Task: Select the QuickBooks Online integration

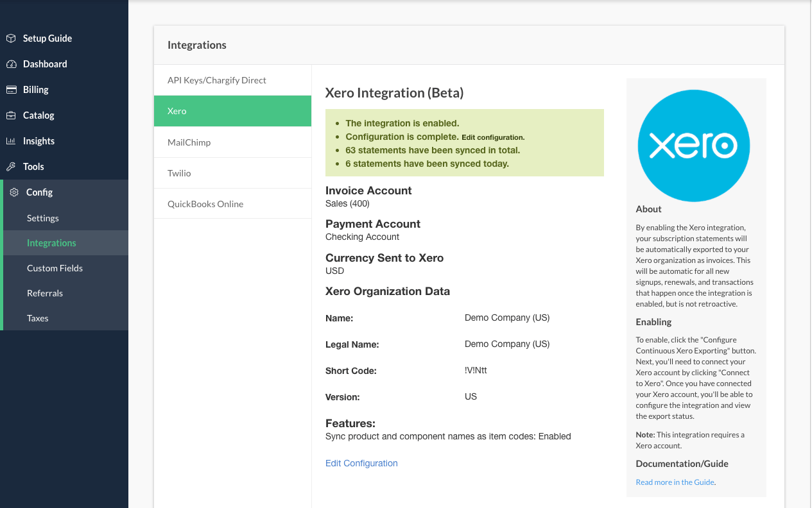Action: pos(205,204)
